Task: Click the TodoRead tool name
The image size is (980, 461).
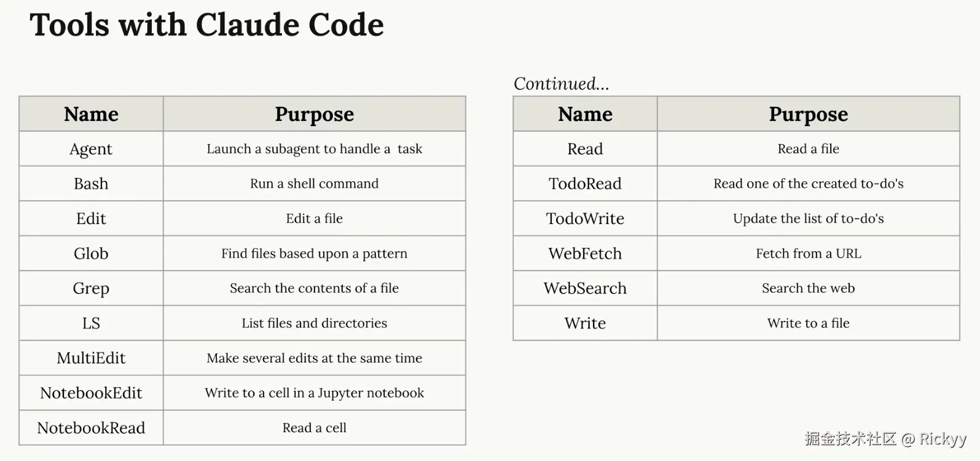Action: (585, 184)
